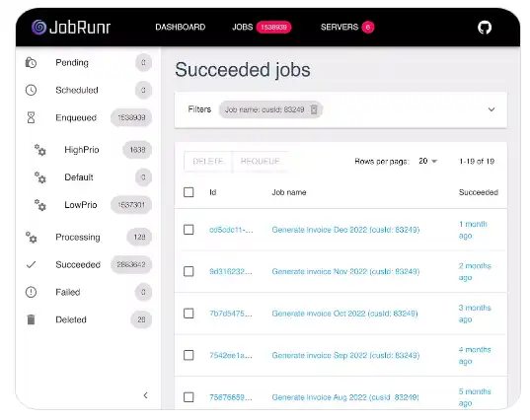Click the LowPrio gears icon

pyautogui.click(x=39, y=205)
